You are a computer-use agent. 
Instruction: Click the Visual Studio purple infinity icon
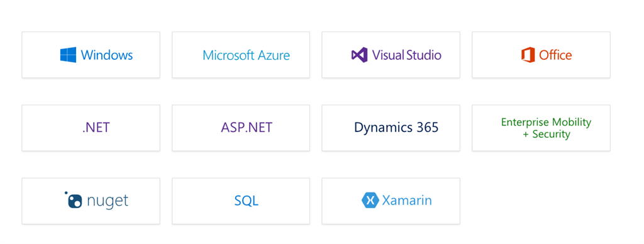[x=359, y=55]
